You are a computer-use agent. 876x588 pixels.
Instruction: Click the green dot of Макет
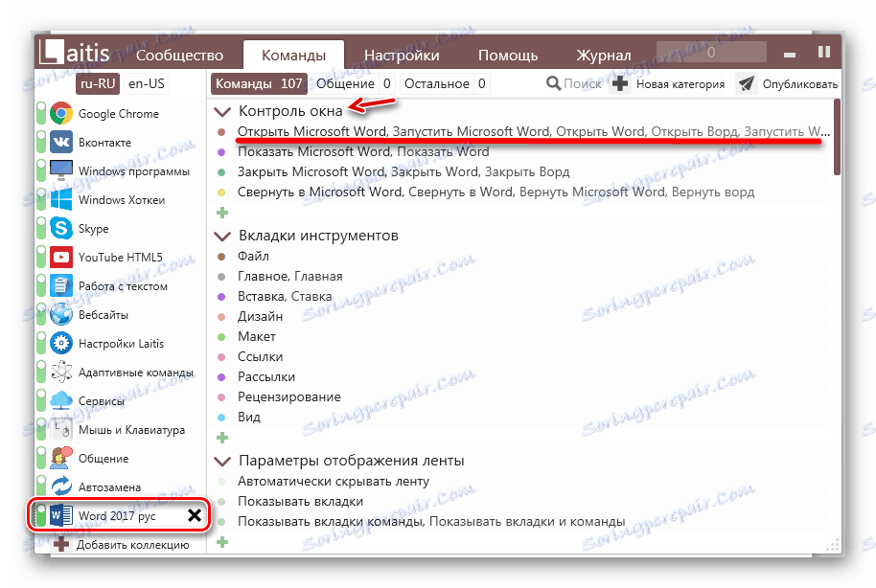click(x=221, y=337)
